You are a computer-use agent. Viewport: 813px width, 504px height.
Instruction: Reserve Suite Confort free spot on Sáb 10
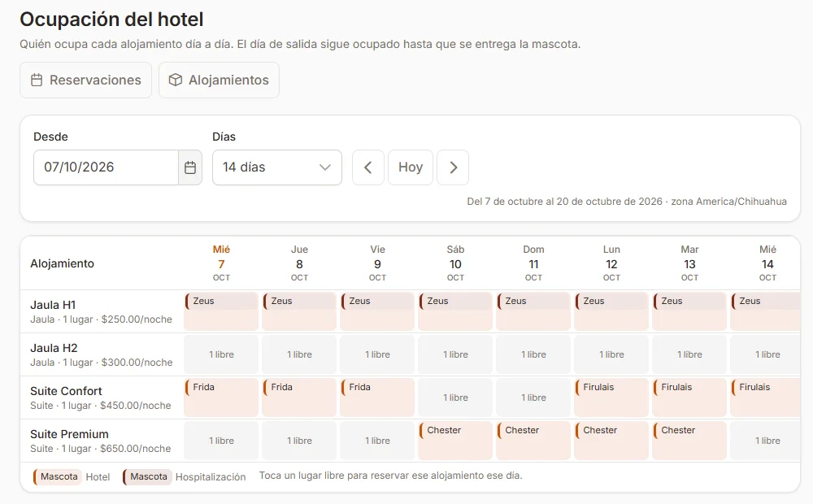point(455,398)
